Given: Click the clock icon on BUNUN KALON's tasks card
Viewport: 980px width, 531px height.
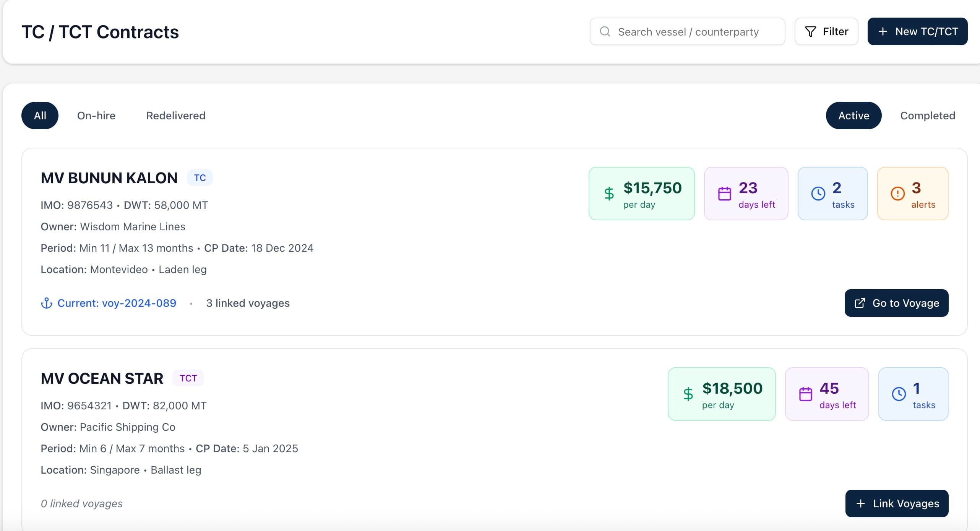Looking at the screenshot, I should [818, 194].
